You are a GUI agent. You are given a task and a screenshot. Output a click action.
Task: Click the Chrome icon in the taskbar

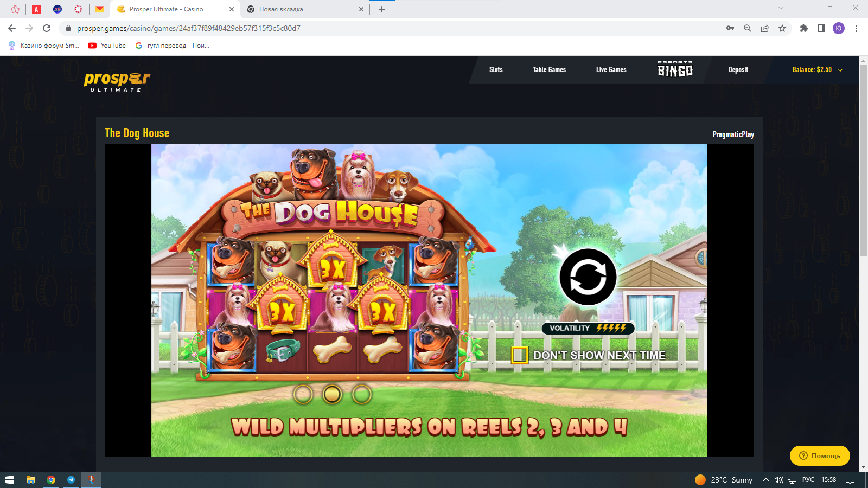point(51,480)
